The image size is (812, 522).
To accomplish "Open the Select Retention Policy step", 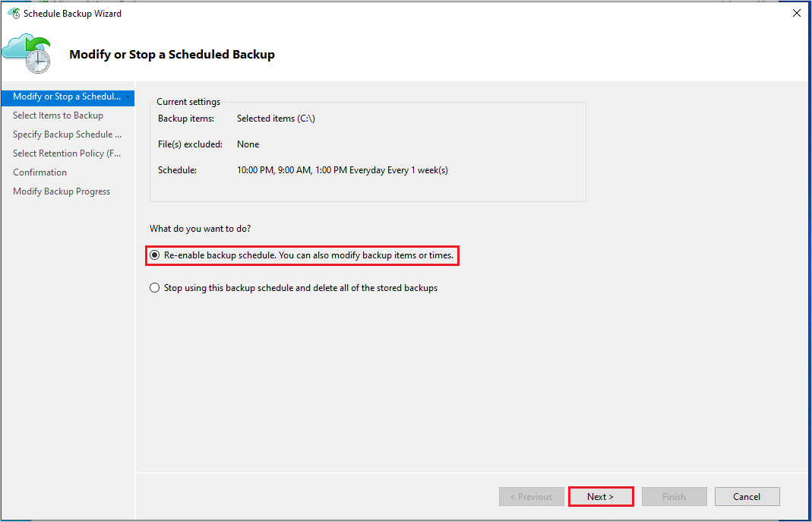I will (x=67, y=153).
